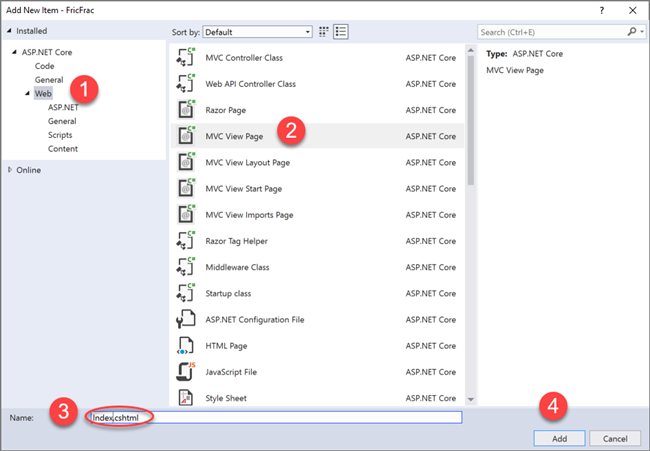The image size is (650, 451).
Task: Click the Razor Page template icon
Action: point(185,109)
